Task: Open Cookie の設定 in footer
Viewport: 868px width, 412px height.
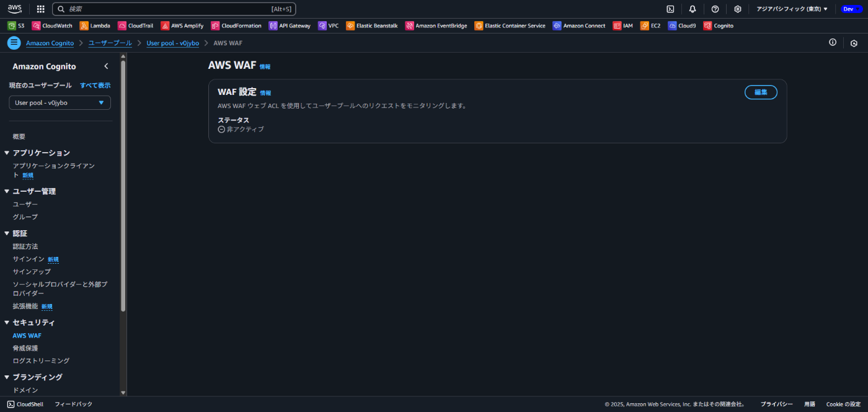Action: (x=843, y=405)
